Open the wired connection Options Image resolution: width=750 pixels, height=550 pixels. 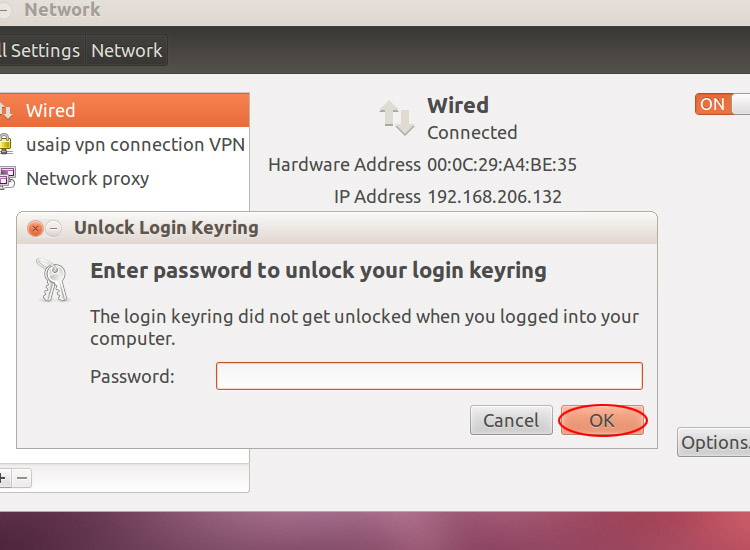click(x=714, y=442)
